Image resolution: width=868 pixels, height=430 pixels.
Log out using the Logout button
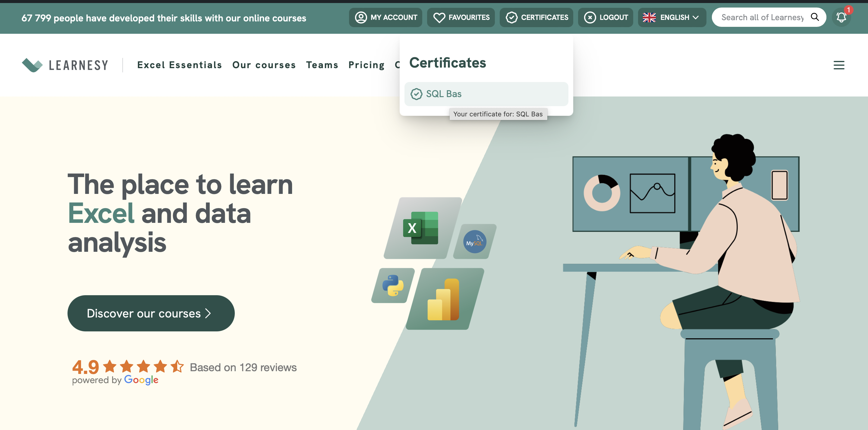point(605,17)
